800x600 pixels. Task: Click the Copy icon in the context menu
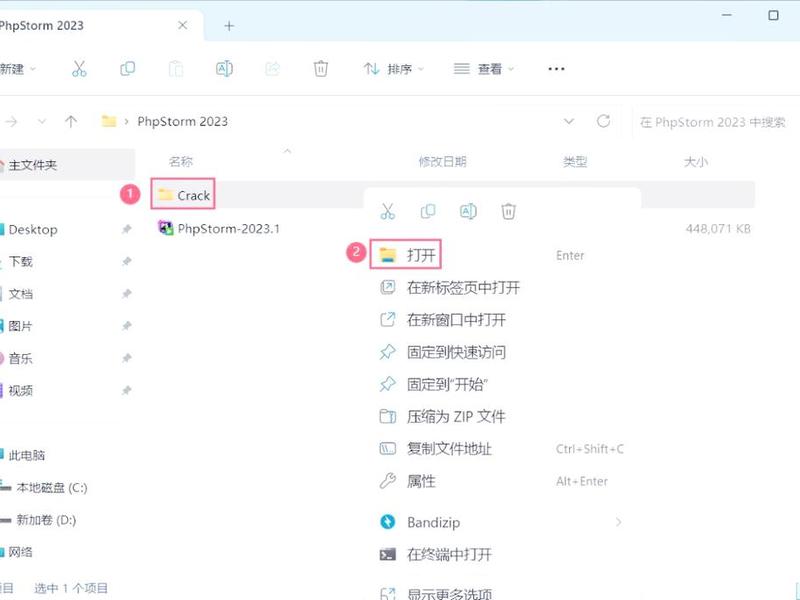[428, 211]
